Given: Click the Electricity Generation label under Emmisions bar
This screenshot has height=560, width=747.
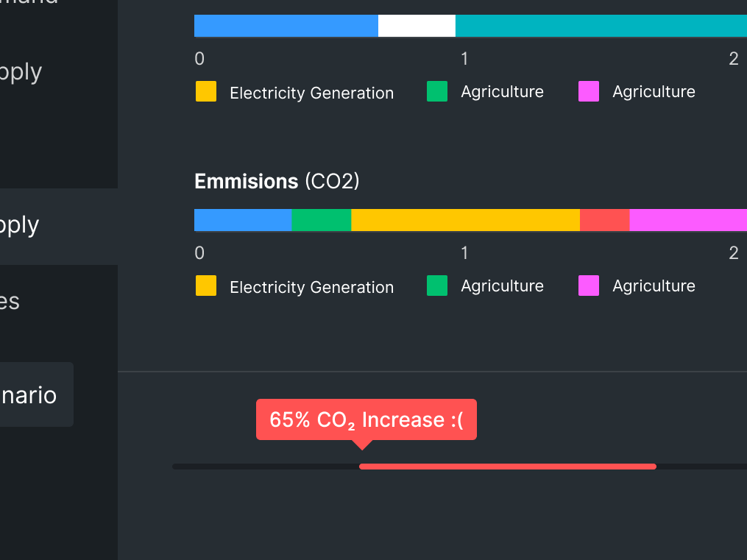Looking at the screenshot, I should coord(311,287).
